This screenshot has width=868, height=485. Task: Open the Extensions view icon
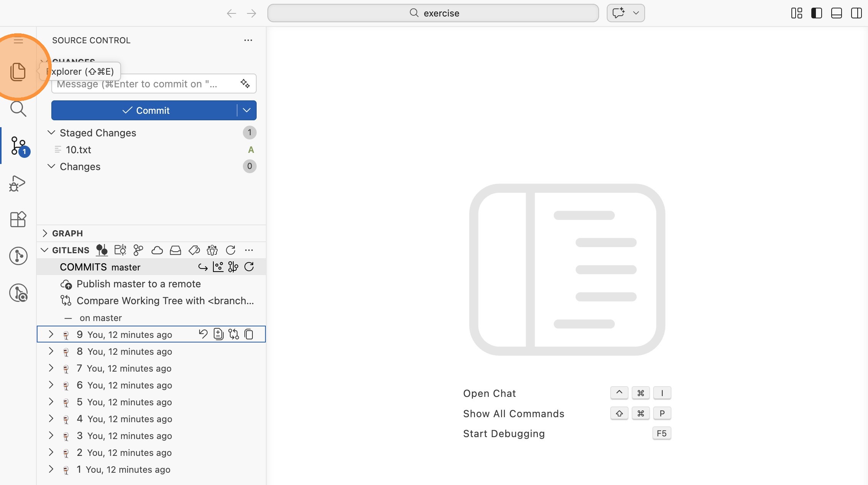18,220
